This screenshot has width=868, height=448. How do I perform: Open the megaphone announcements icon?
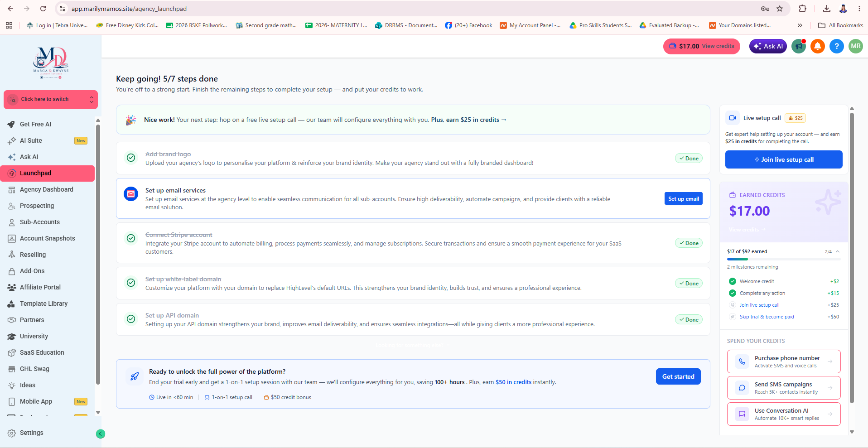click(798, 46)
